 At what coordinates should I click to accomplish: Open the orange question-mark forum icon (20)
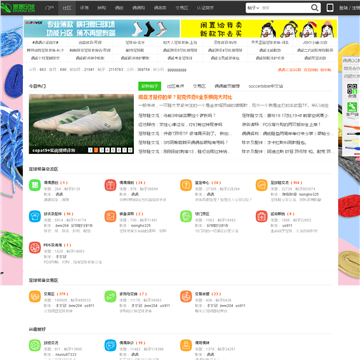pyautogui.click(x=186, y=185)
